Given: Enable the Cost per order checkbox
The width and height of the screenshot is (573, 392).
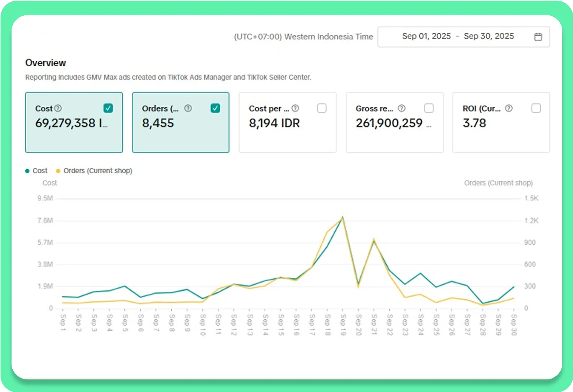Looking at the screenshot, I should click(x=322, y=108).
